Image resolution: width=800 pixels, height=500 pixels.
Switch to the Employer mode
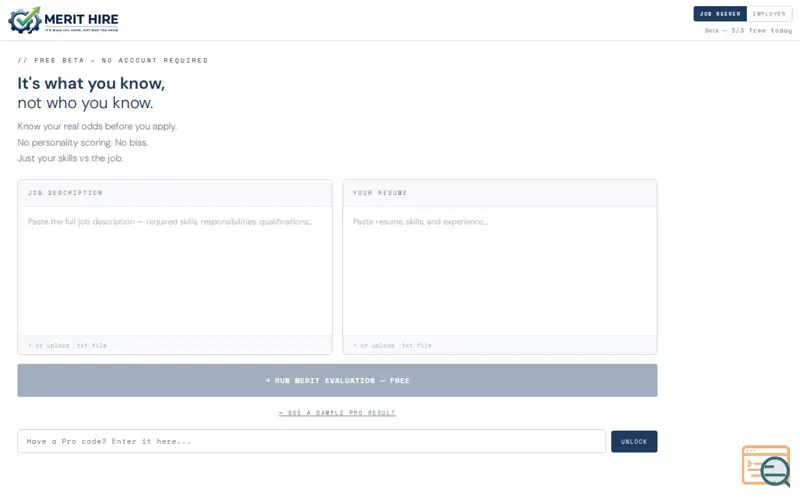coord(769,14)
